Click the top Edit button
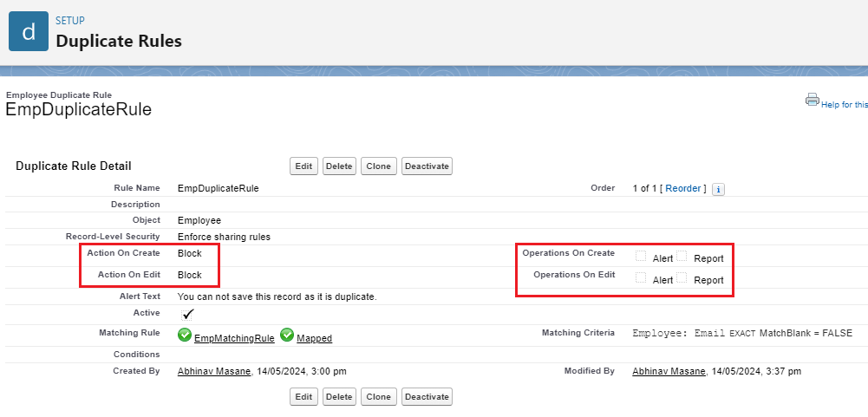This screenshot has width=868, height=417. tap(303, 166)
